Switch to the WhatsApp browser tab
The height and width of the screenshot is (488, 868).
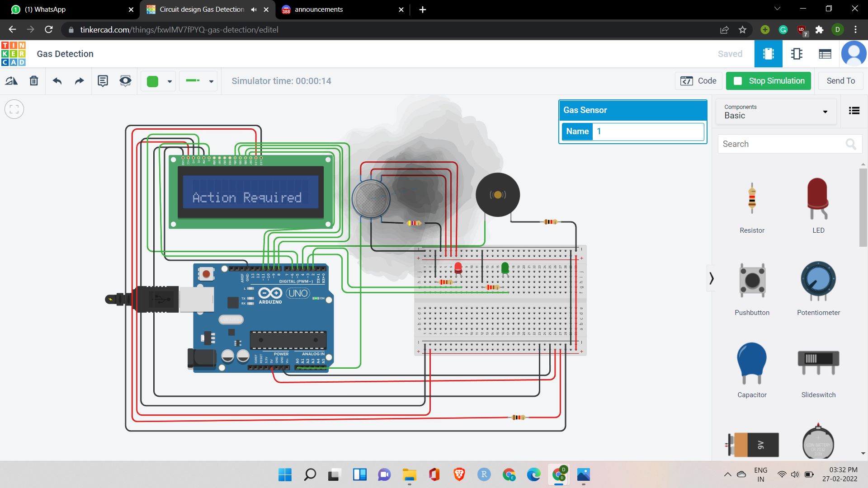[x=45, y=9]
